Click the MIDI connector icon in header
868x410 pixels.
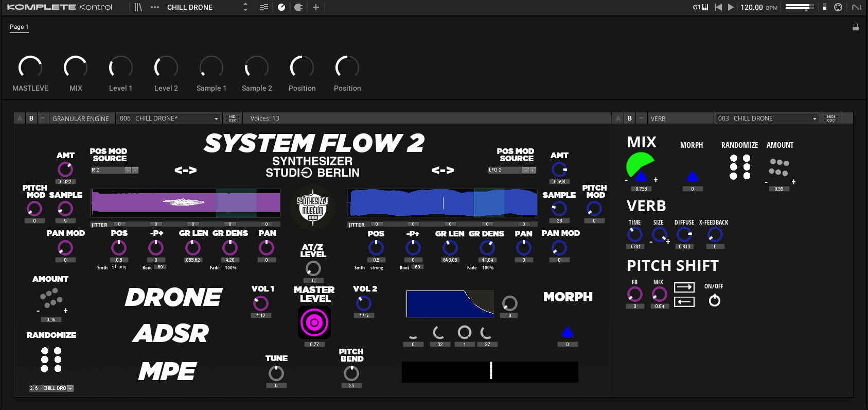[x=838, y=7]
